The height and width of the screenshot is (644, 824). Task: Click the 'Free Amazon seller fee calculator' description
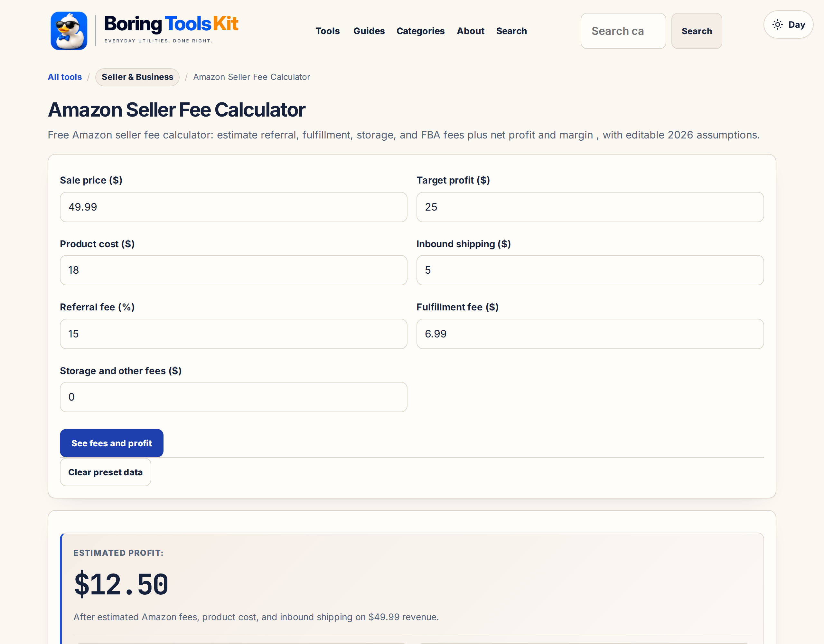pyautogui.click(x=403, y=135)
